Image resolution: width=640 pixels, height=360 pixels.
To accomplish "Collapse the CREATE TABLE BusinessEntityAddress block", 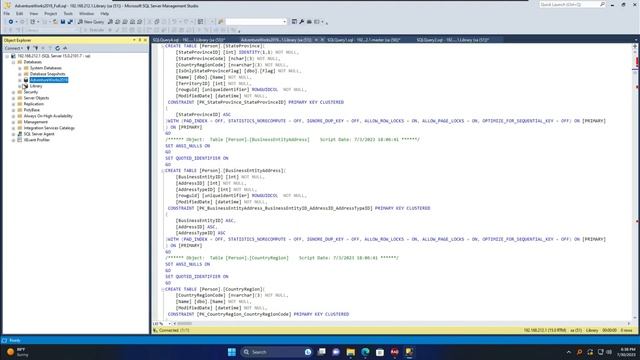I will 162,171.
